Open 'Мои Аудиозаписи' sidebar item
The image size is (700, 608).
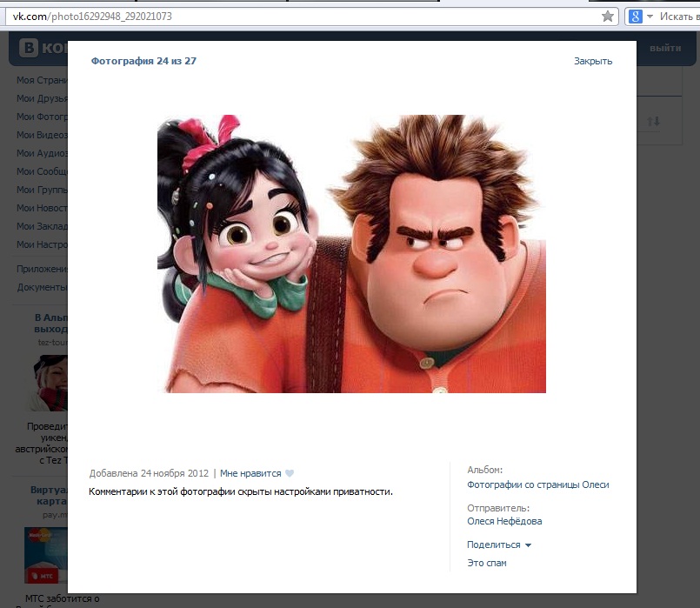pos(42,153)
